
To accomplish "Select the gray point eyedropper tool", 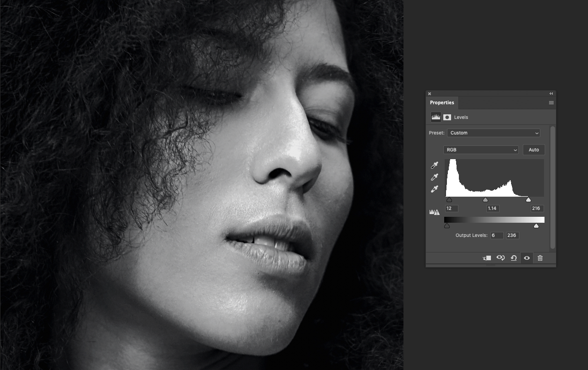I will point(434,177).
